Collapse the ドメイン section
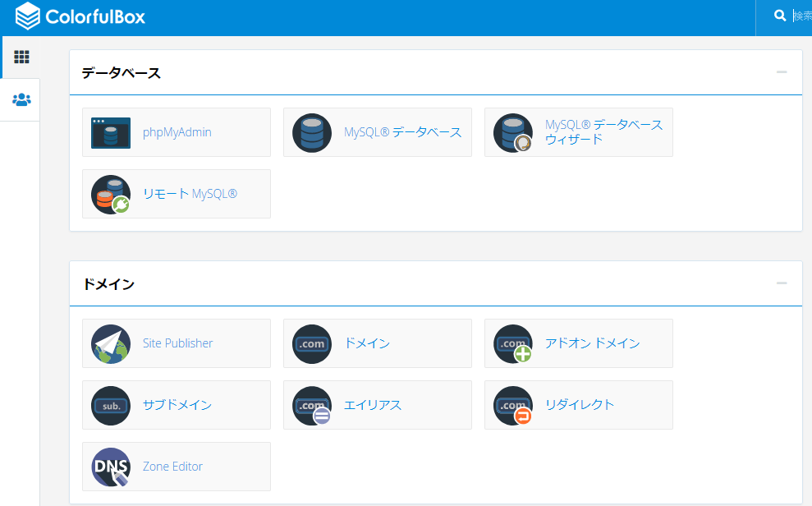Image resolution: width=812 pixels, height=506 pixels. (x=781, y=283)
